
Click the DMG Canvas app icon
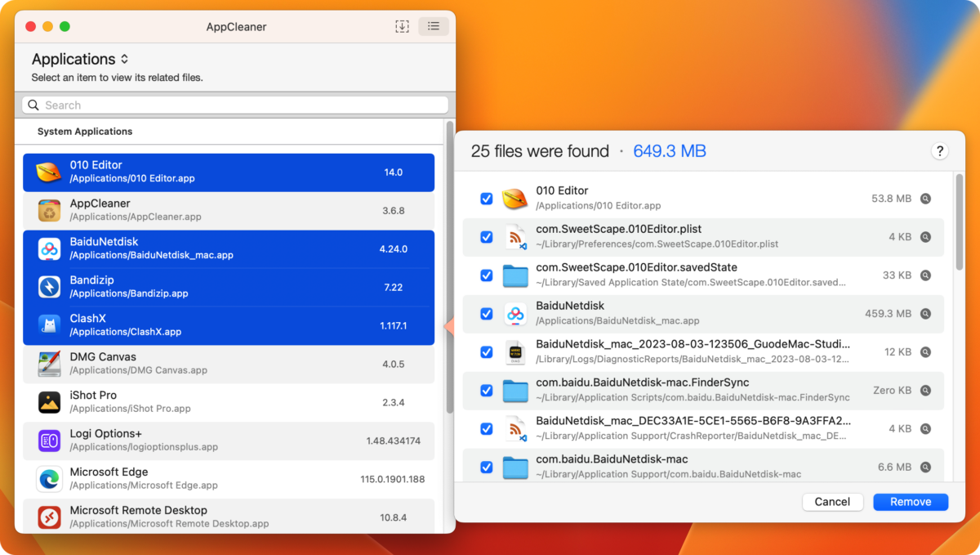pyautogui.click(x=49, y=364)
